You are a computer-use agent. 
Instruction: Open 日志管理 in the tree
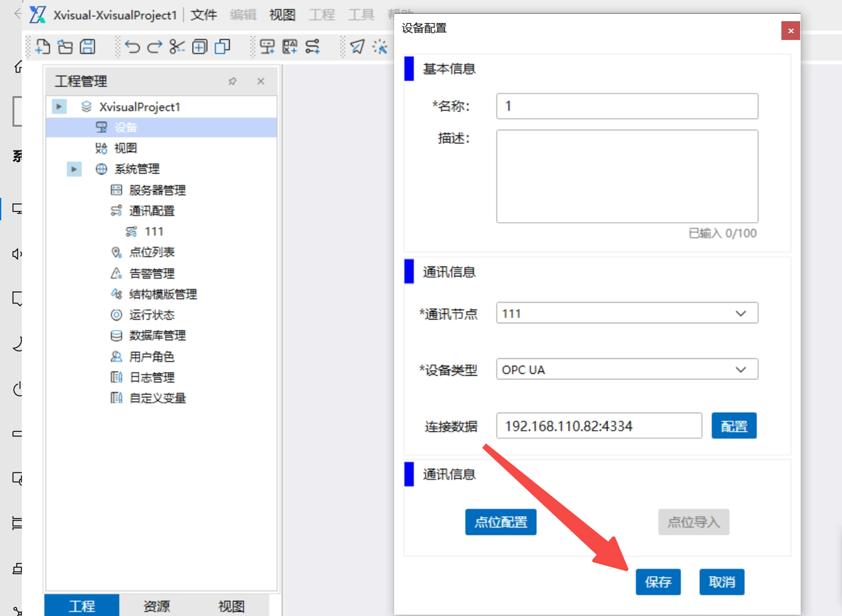point(152,377)
